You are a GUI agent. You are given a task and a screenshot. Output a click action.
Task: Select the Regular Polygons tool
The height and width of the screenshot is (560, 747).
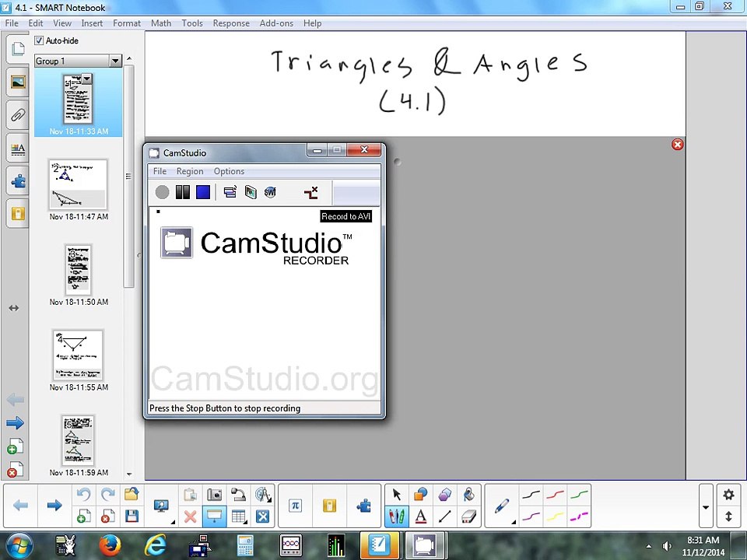(x=444, y=495)
